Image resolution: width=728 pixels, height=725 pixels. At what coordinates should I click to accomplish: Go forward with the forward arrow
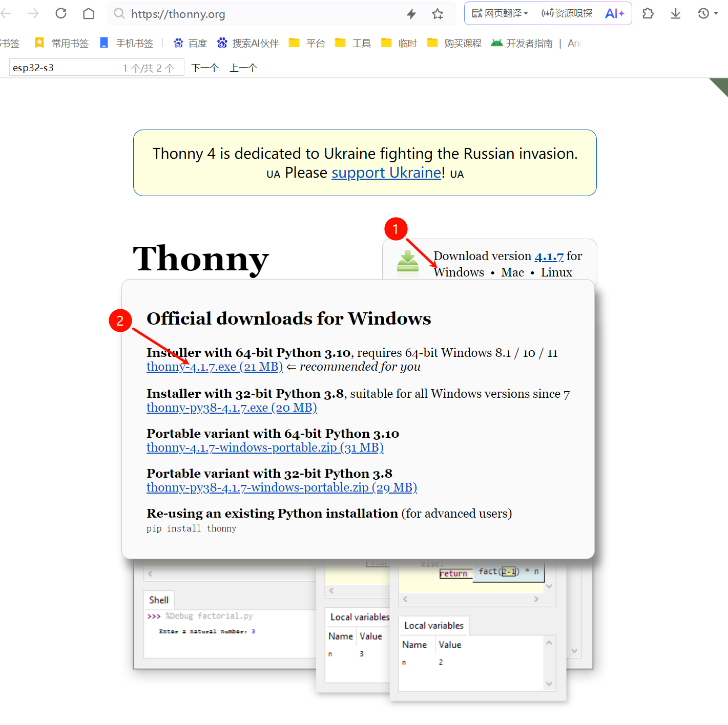33,13
